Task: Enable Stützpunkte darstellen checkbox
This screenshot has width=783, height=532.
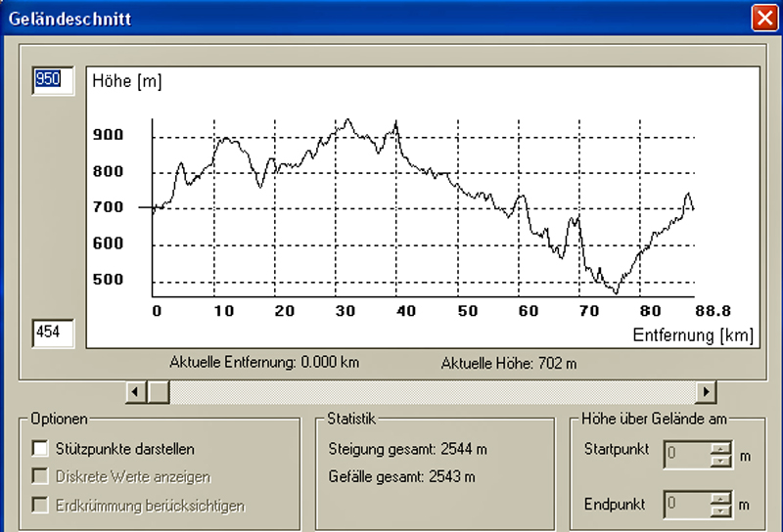Action: pyautogui.click(x=40, y=449)
